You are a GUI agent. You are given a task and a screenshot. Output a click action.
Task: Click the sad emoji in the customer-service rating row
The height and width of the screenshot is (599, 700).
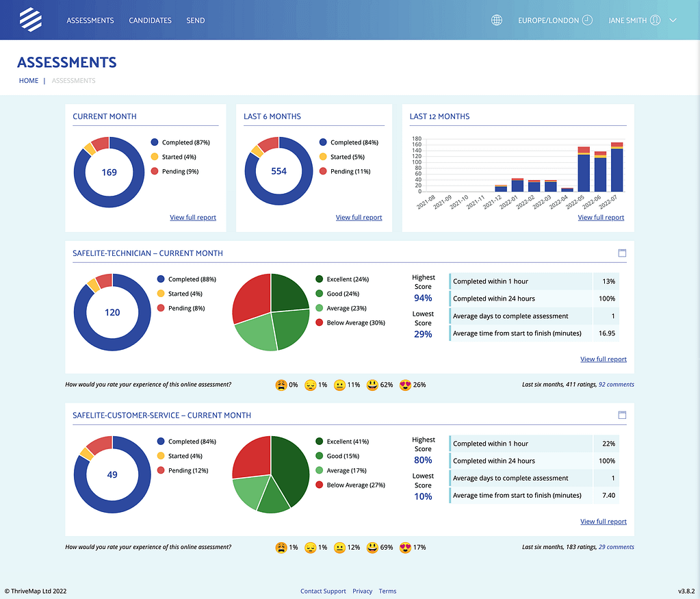pos(283,547)
